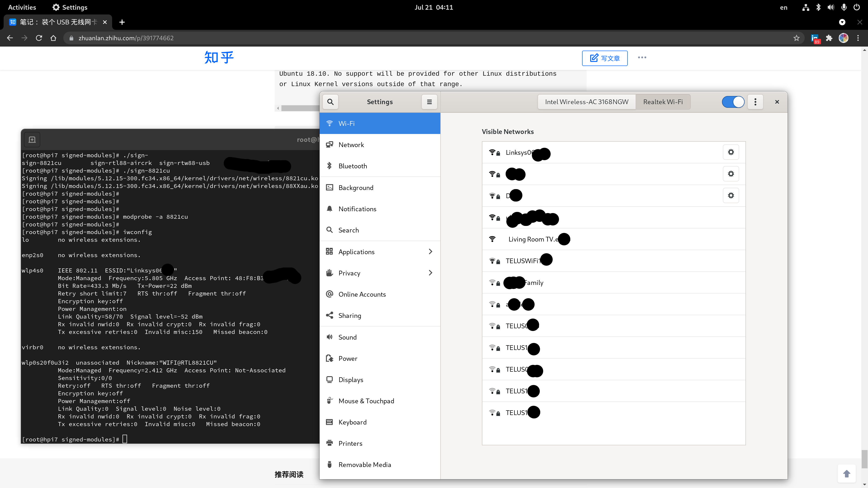Open the Settings search magnifier button
868x488 pixels.
pyautogui.click(x=330, y=102)
